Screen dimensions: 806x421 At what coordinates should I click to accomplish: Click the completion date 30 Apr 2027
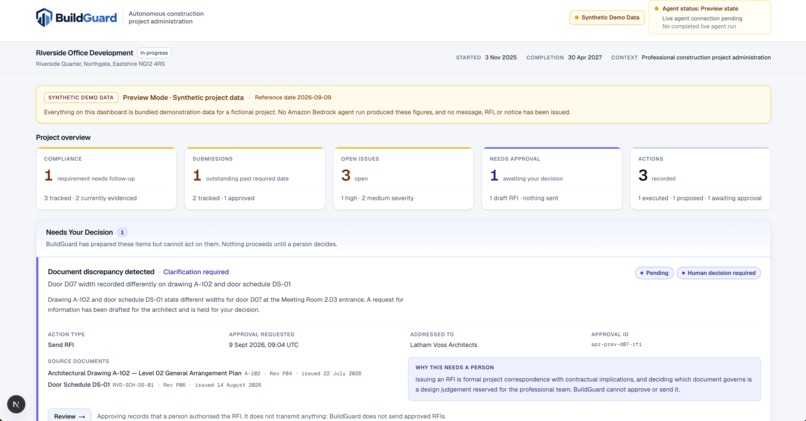click(584, 58)
